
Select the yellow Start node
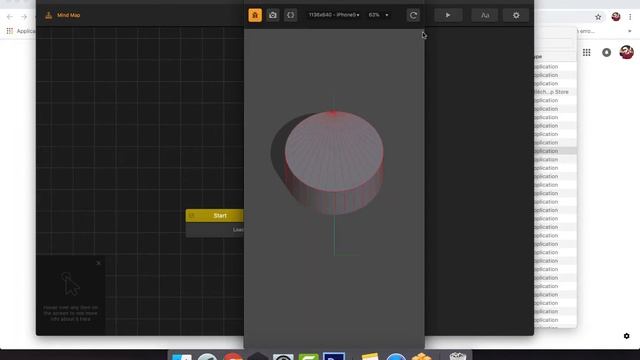(215, 216)
